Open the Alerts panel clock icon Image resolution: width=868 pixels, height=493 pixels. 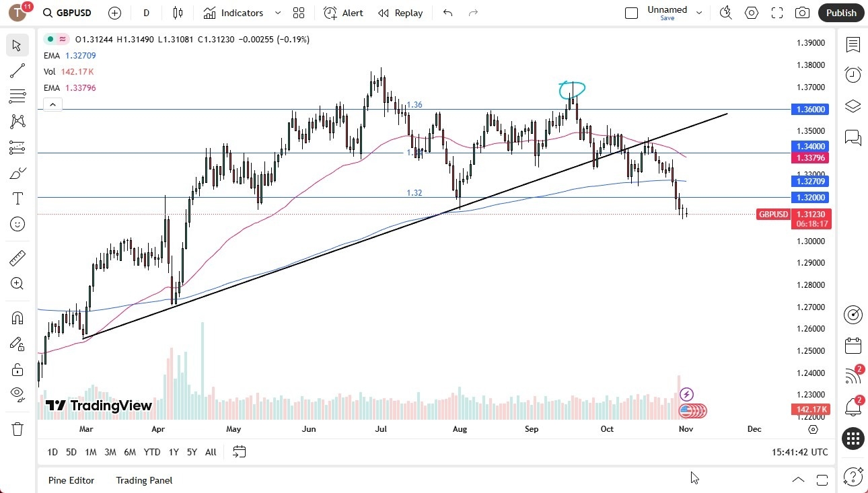coord(853,75)
